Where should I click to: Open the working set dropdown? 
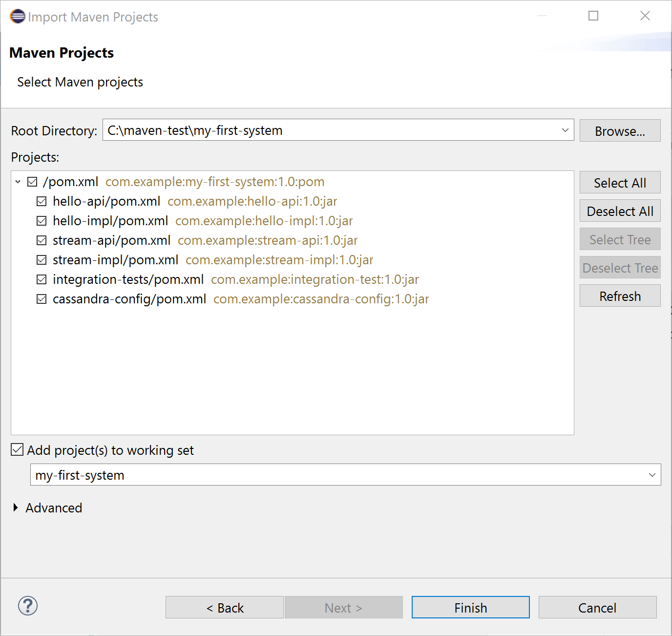click(652, 474)
